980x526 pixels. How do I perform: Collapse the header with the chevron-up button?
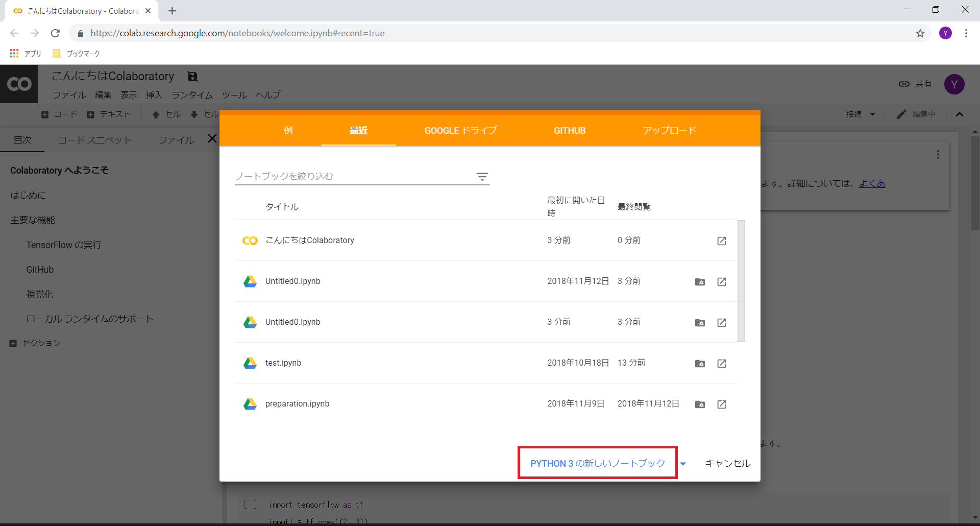960,114
